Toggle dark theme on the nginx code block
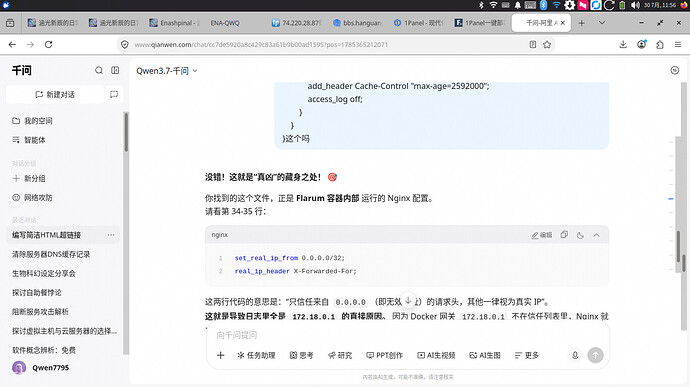Screen dimensions: 690x387 click(x=580, y=235)
